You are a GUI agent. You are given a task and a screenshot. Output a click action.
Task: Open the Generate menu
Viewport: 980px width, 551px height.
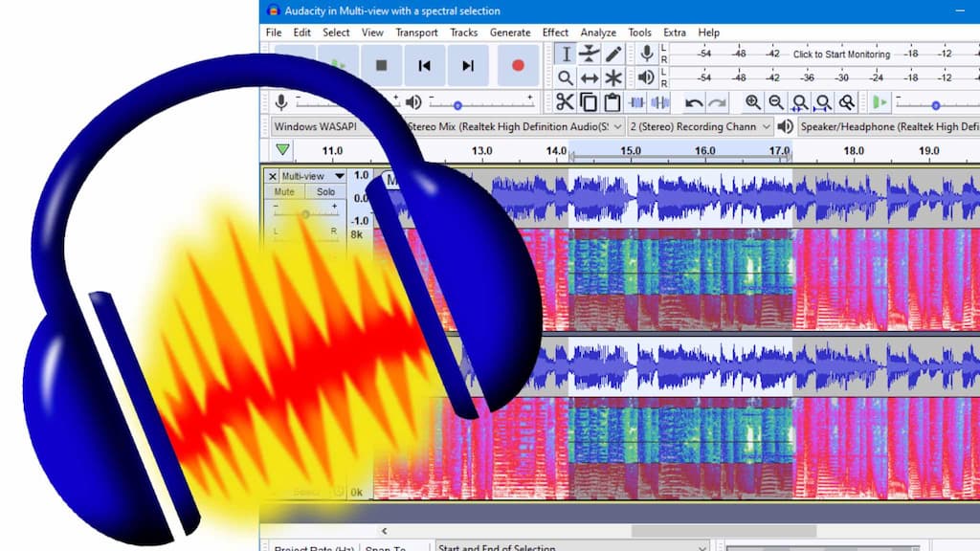click(x=510, y=33)
